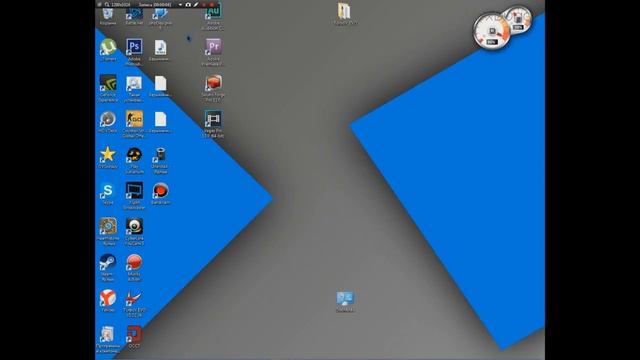The width and height of the screenshot is (640, 360).
Task: Select the Battle.net shortcut icon
Action: [134, 15]
